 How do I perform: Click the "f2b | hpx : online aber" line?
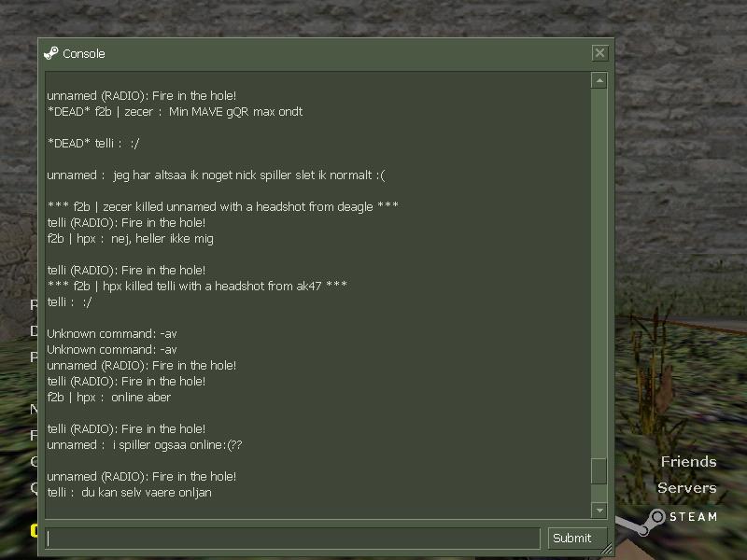point(108,398)
